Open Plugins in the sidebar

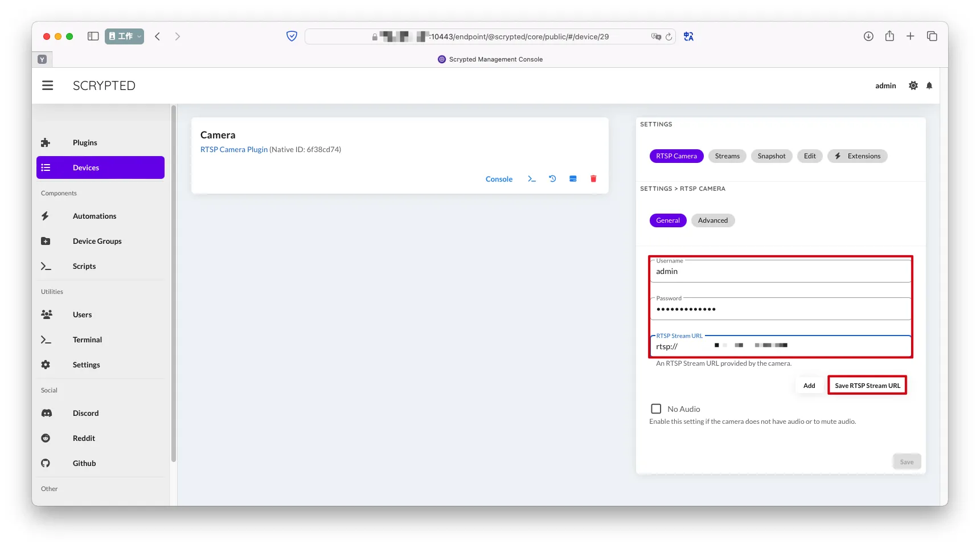[x=100, y=142]
